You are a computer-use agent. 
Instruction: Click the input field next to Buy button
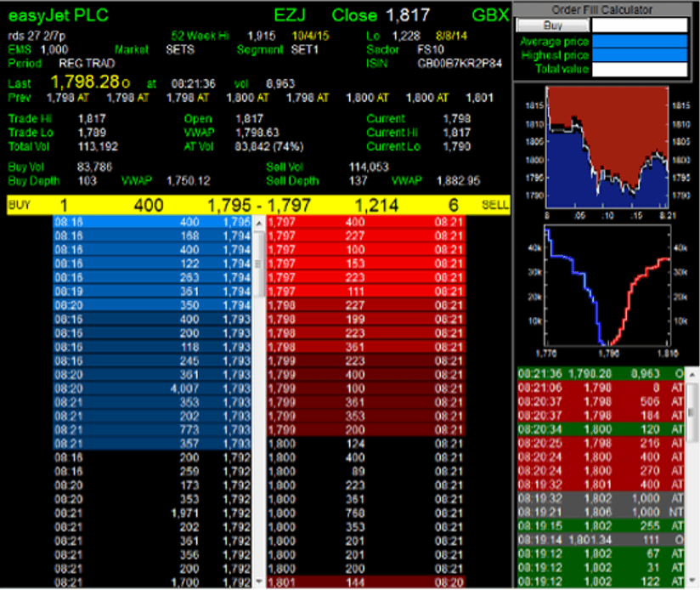[x=639, y=26]
